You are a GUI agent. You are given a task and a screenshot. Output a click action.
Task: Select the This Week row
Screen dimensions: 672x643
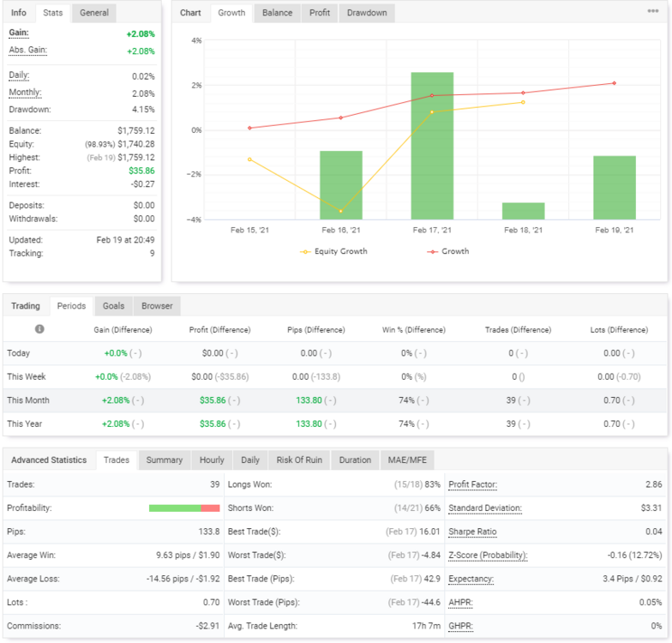pos(335,377)
